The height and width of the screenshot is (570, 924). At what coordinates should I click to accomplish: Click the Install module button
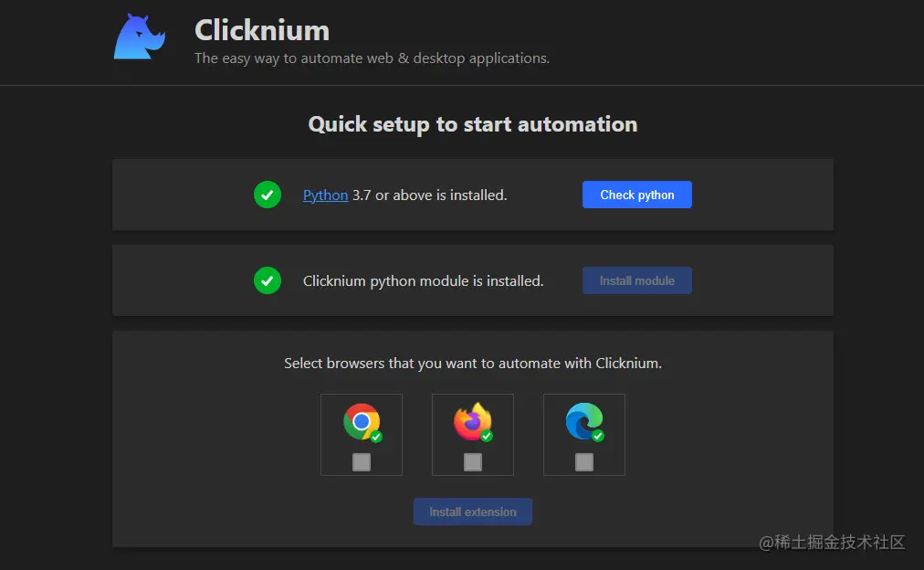pyautogui.click(x=636, y=280)
